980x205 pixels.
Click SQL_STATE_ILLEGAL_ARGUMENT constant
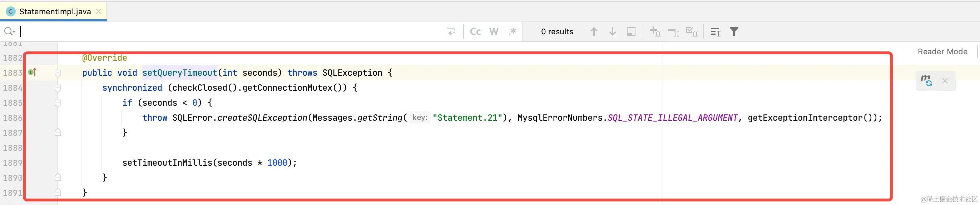click(x=672, y=118)
